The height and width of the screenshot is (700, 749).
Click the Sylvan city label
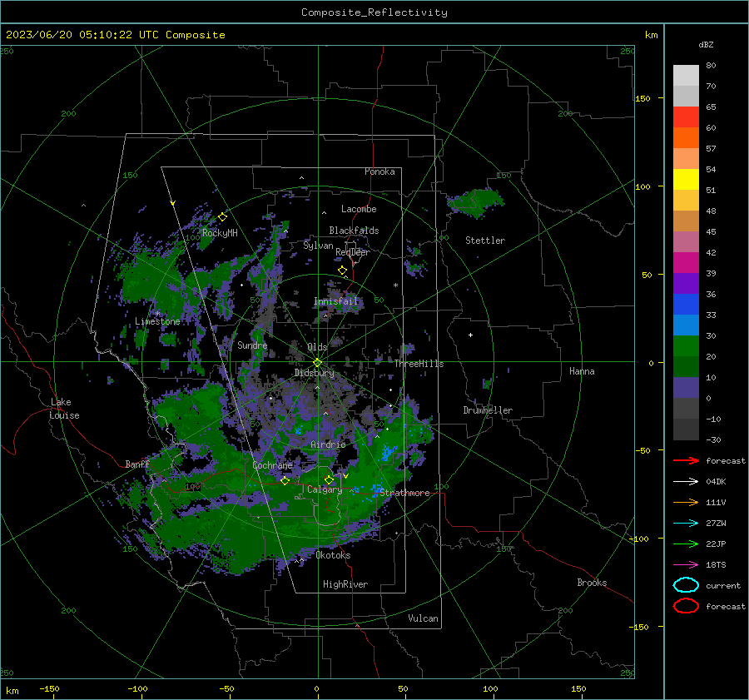point(318,246)
